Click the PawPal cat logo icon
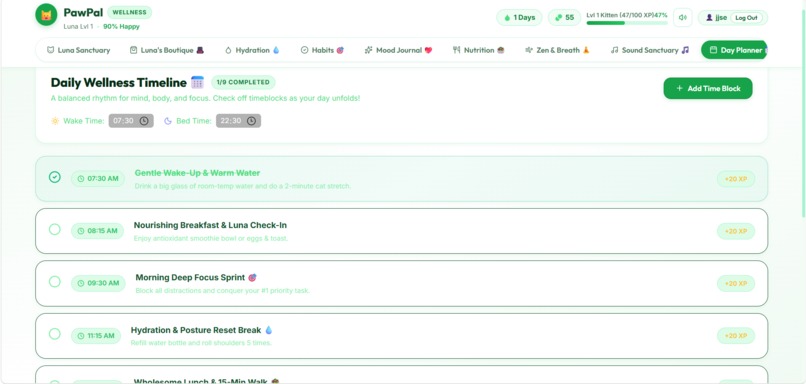This screenshot has width=806, height=384. (x=46, y=14)
